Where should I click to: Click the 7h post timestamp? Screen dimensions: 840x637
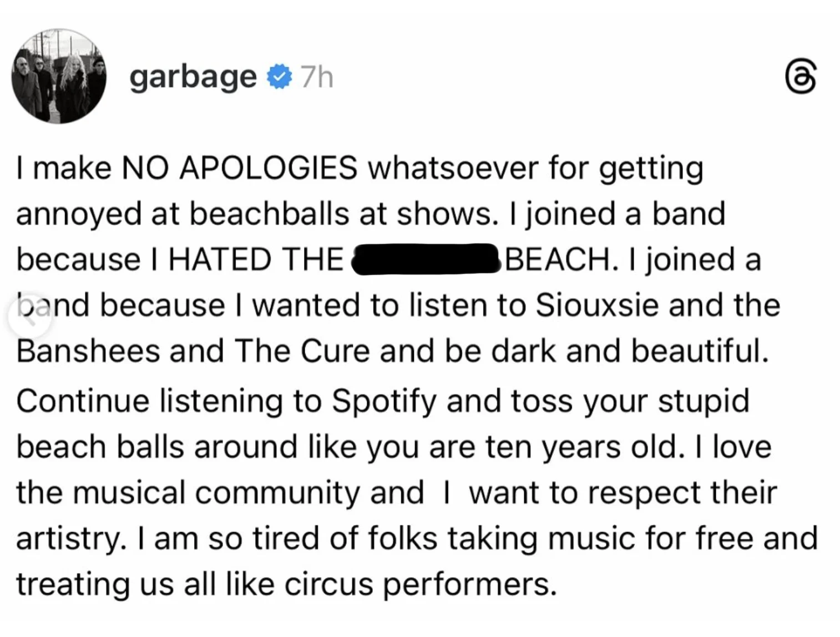[317, 77]
